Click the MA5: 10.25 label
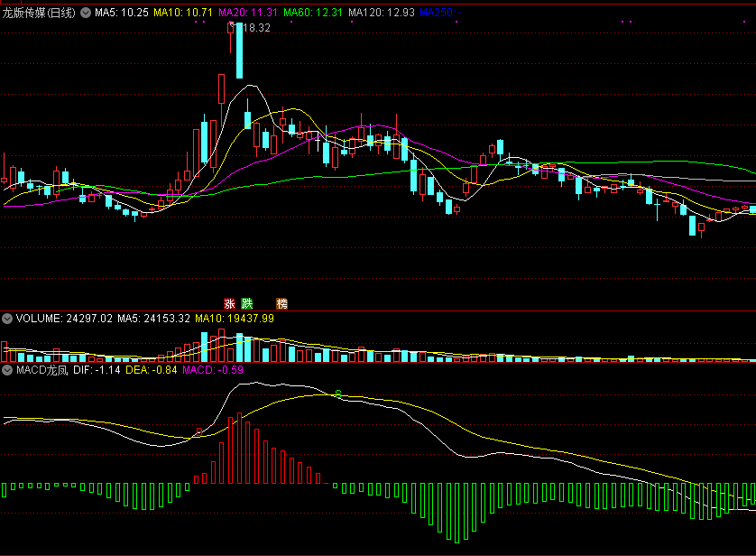Image resolution: width=756 pixels, height=556 pixels. [x=122, y=13]
